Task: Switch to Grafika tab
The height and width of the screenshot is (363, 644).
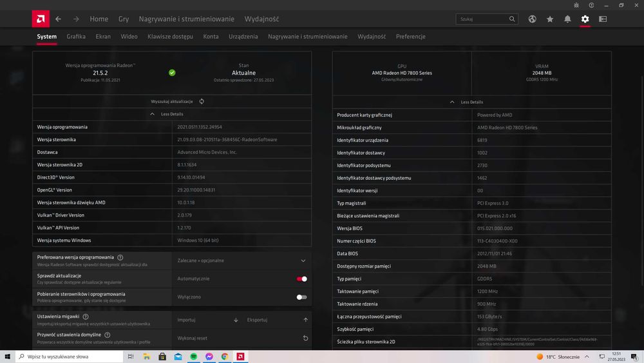Action: (x=76, y=37)
